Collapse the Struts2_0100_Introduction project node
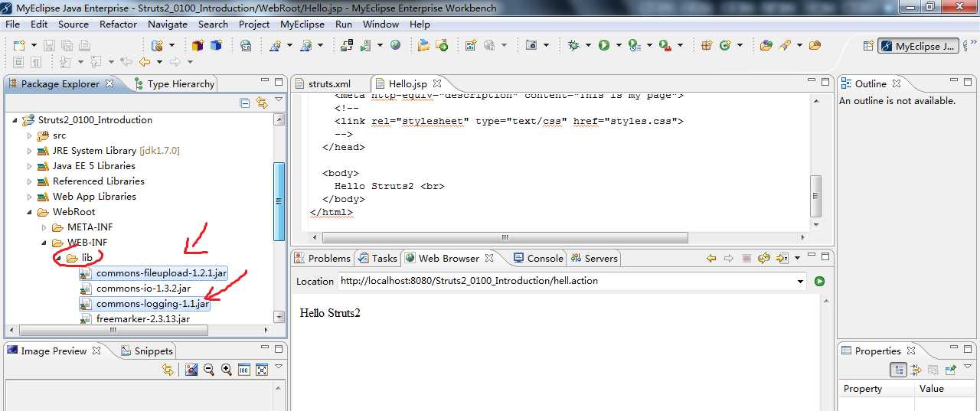This screenshot has height=411, width=980. pos(15,120)
